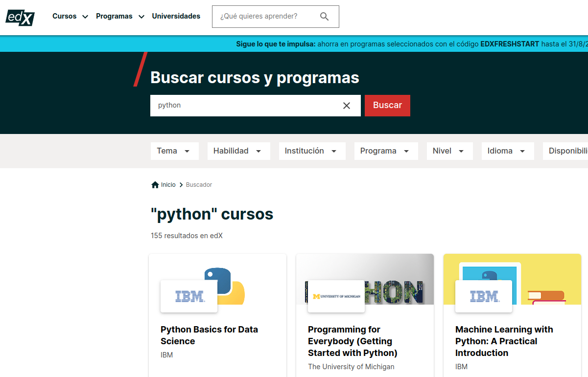
Task: Click the edX logo
Action: coord(20,17)
